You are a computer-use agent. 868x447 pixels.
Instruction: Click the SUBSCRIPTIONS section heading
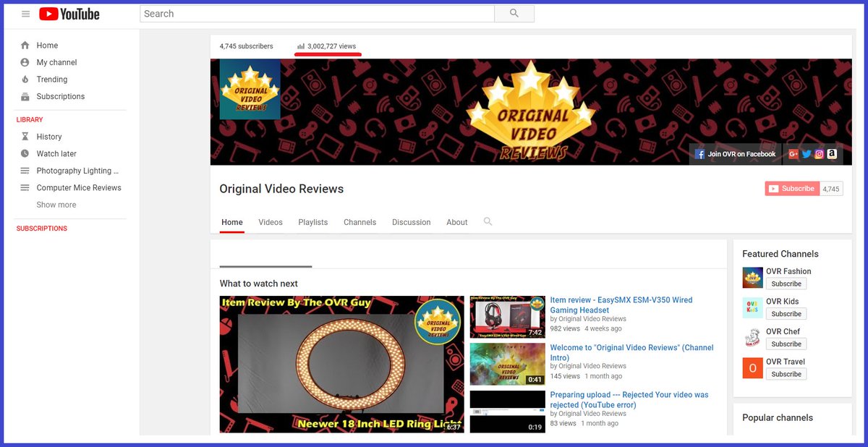[42, 229]
